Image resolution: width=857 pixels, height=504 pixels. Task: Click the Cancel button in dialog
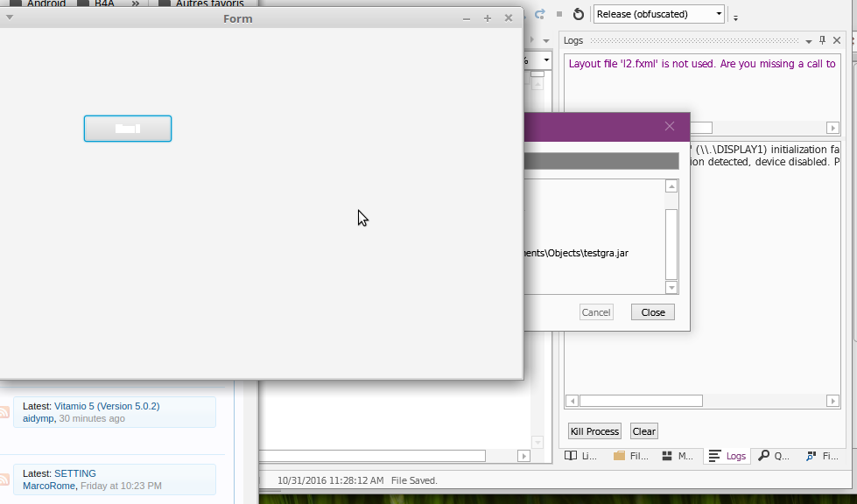click(x=596, y=312)
